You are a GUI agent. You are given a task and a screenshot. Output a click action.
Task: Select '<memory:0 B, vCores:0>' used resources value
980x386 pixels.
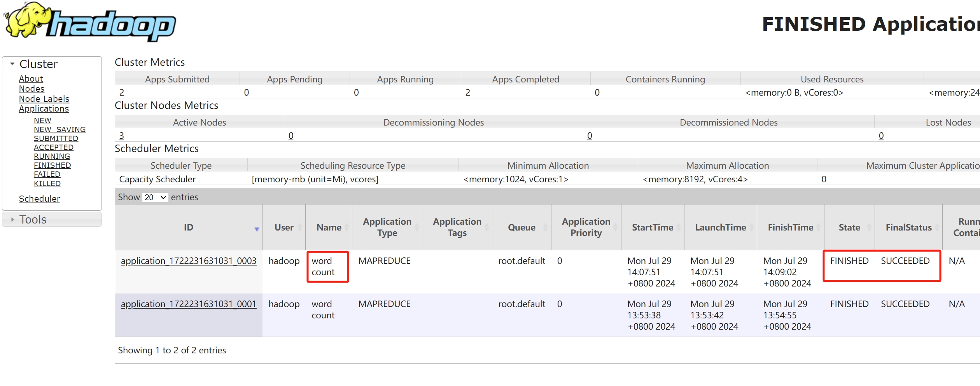click(x=794, y=93)
